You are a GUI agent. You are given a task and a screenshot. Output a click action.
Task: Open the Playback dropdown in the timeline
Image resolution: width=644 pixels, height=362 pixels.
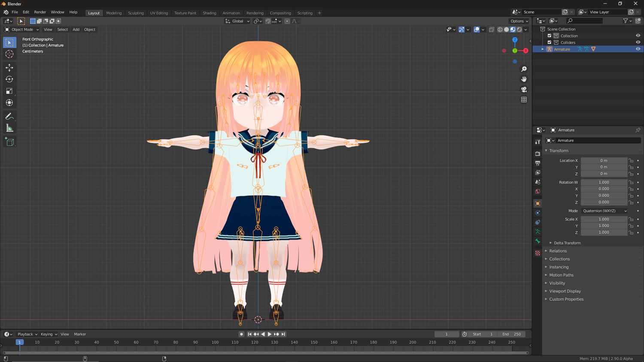coord(27,334)
